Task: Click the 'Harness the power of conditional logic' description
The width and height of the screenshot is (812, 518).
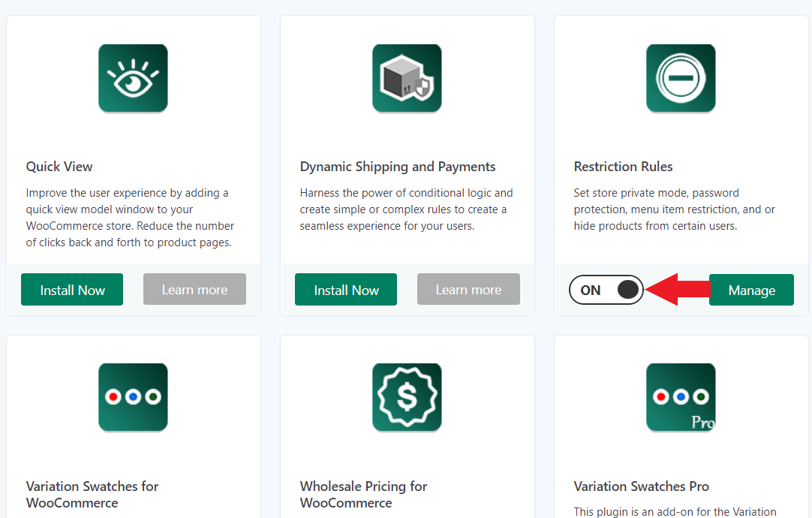Action: coord(406,209)
